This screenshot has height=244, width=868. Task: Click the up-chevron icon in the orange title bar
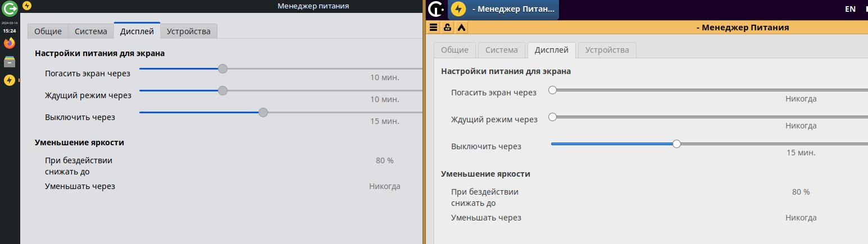(x=461, y=27)
